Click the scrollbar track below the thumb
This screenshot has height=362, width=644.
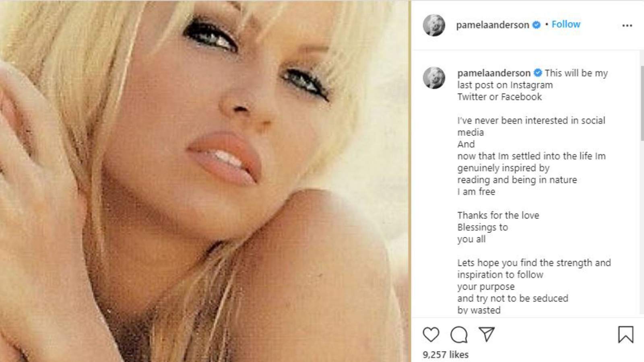(x=642, y=227)
